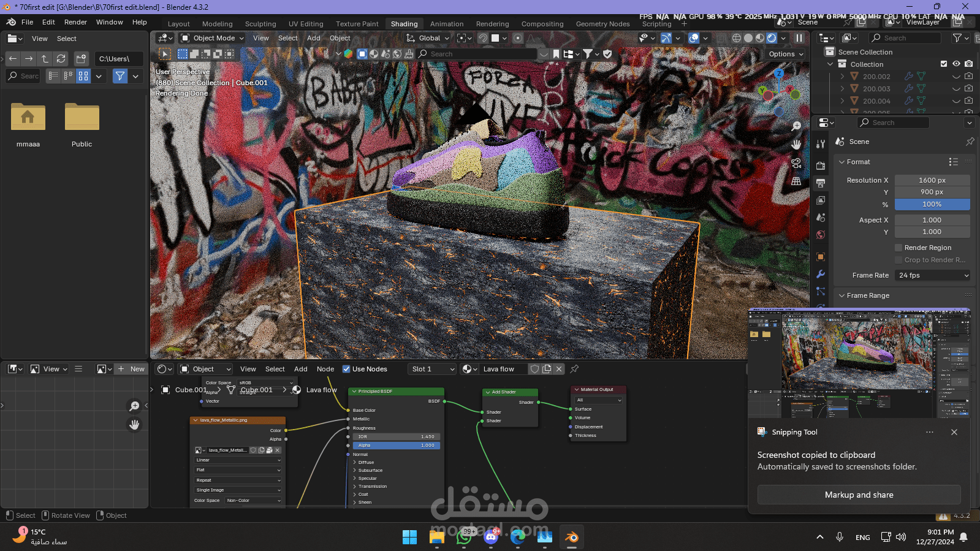Open Repeat extension dropdown in image node
Viewport: 980px width, 551px height.
point(238,480)
